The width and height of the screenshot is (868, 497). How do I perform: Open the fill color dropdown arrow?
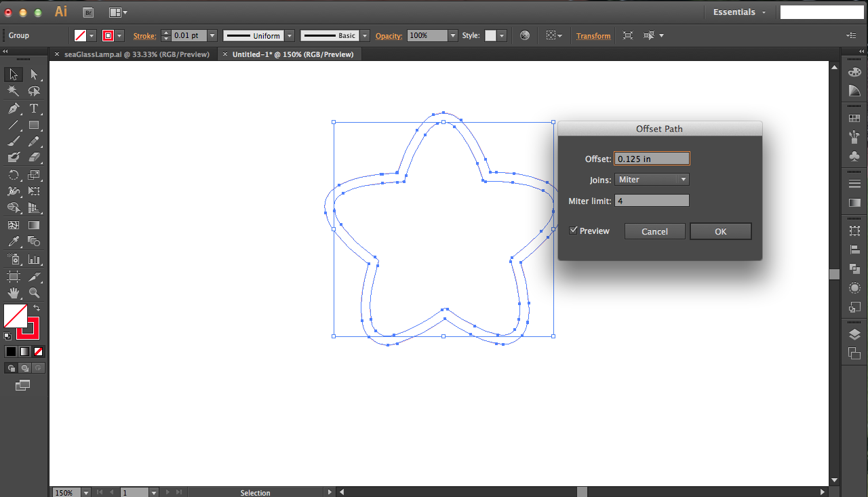(92, 36)
